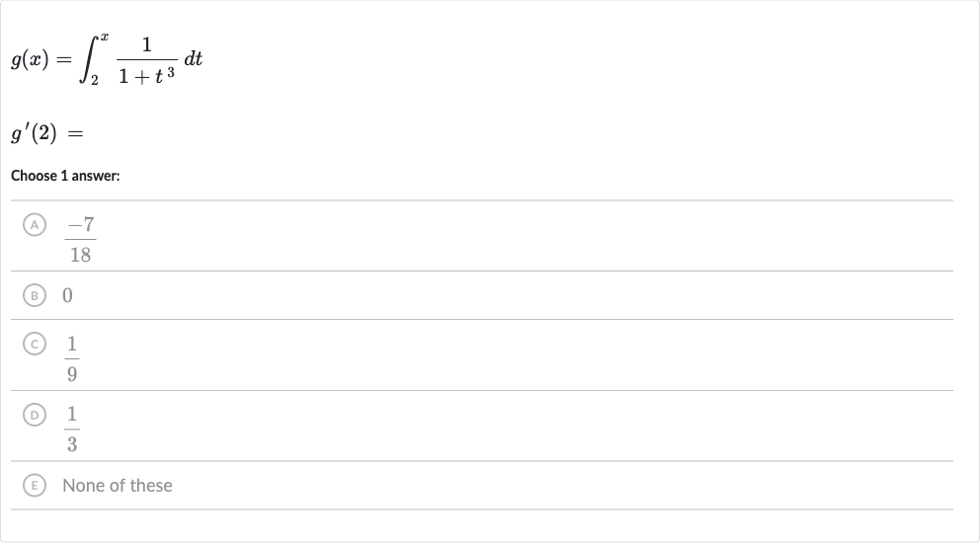This screenshot has height=543, width=980.
Task: Select radio button B
Action: 35,295
